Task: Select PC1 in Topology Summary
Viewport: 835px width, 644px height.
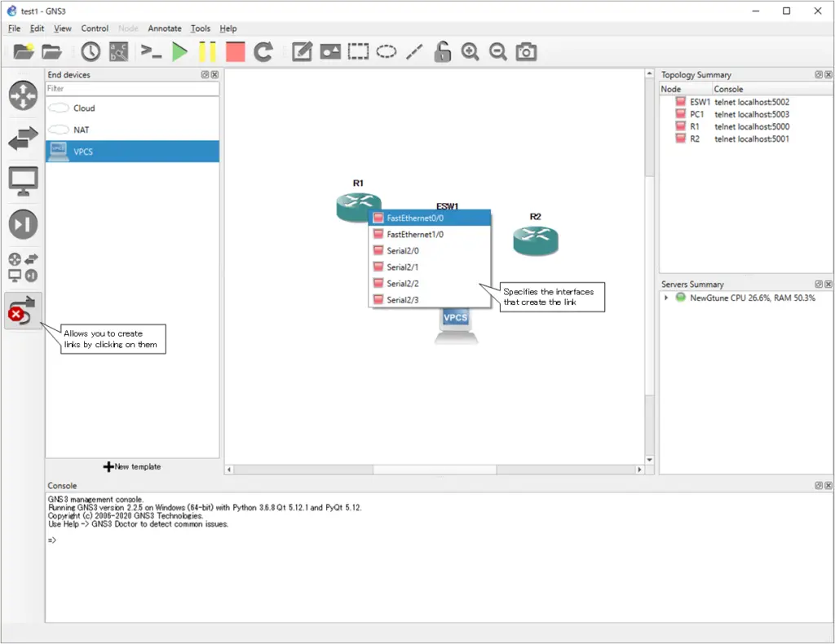Action: pyautogui.click(x=745, y=114)
